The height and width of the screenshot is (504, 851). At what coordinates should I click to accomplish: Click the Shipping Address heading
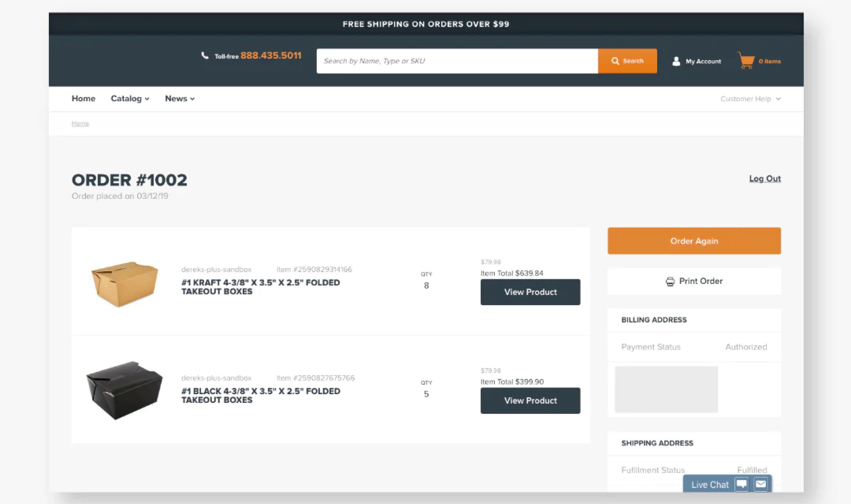[657, 443]
